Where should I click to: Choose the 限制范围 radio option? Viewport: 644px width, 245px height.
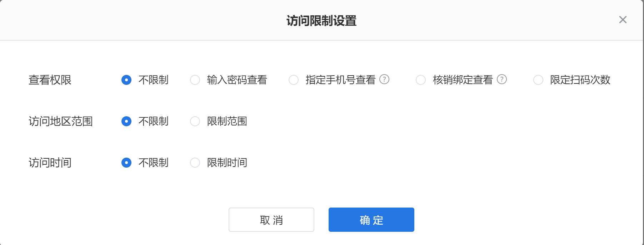[x=195, y=121]
